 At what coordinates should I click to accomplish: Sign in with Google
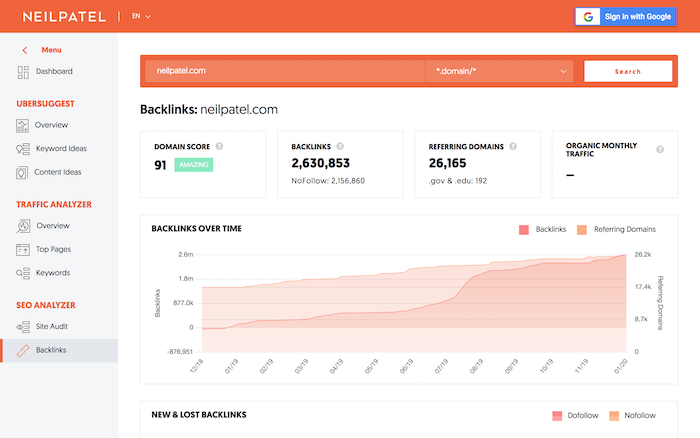(x=625, y=17)
